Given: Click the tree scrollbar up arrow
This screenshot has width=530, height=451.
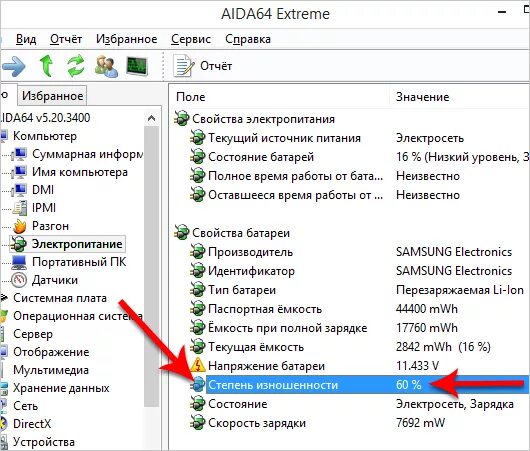Looking at the screenshot, I should tap(151, 118).
